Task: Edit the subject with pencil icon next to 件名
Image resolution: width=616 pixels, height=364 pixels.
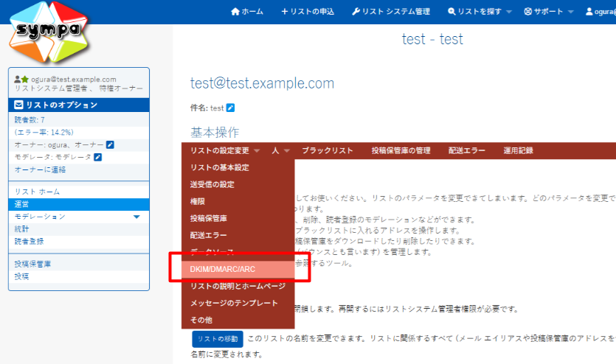Action: point(231,108)
